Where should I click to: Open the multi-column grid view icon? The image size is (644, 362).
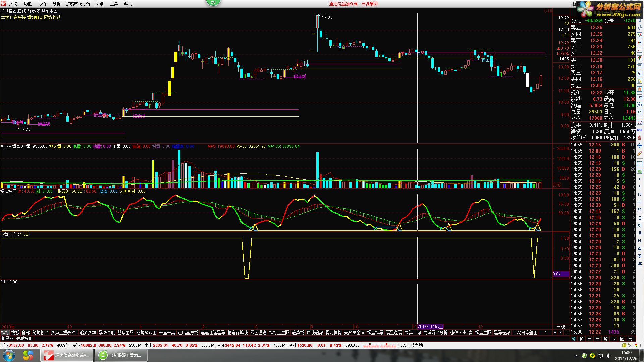point(640,42)
